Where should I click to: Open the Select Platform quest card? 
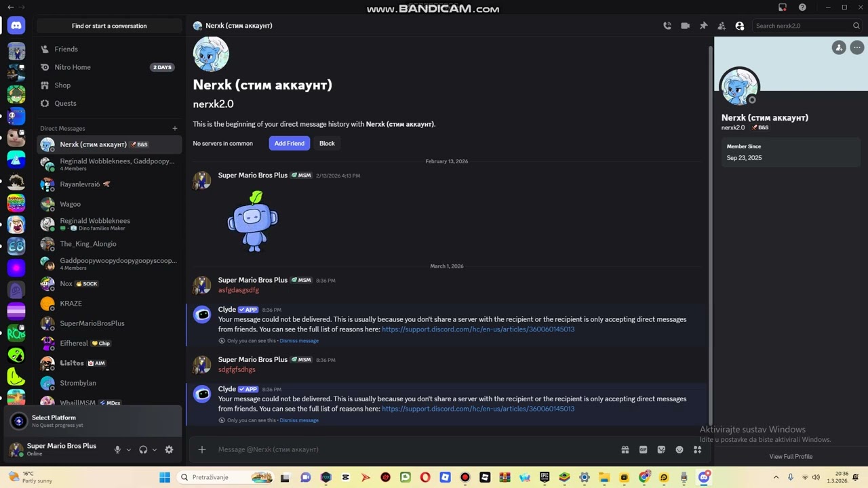(94, 421)
